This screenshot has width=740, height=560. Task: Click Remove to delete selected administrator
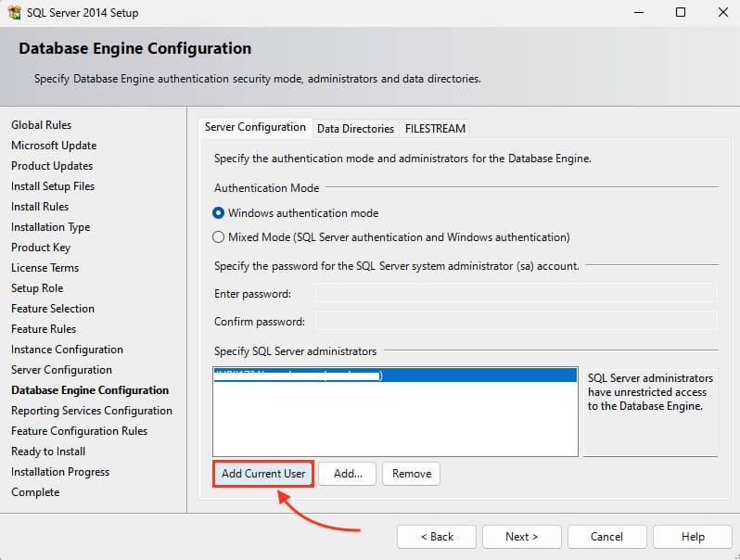click(411, 473)
